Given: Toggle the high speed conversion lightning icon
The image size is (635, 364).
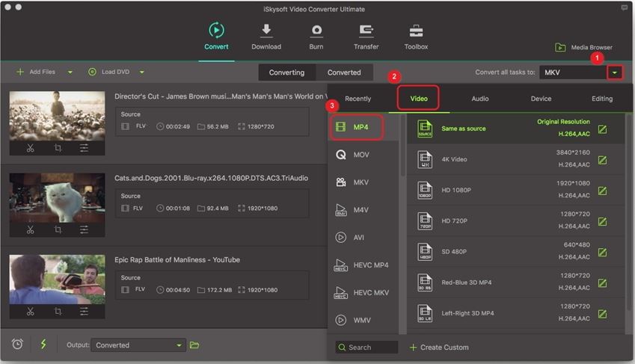Looking at the screenshot, I should (x=43, y=345).
